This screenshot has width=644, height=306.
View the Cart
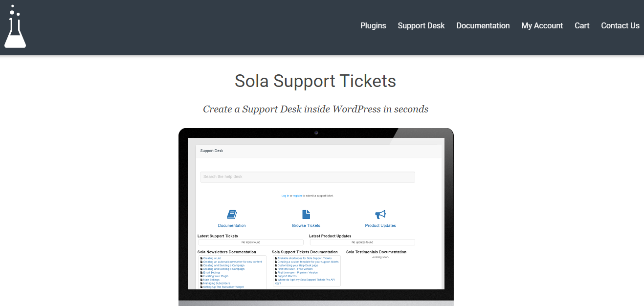pos(582,26)
